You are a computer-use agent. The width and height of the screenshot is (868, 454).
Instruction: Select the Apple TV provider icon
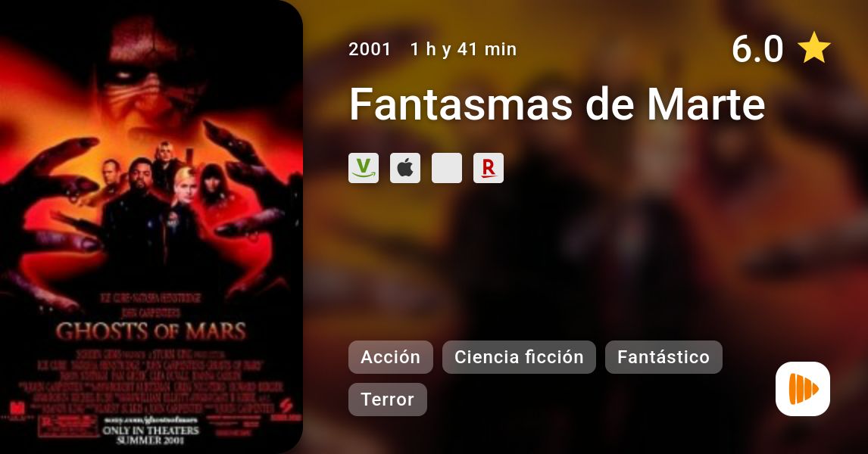pos(405,168)
